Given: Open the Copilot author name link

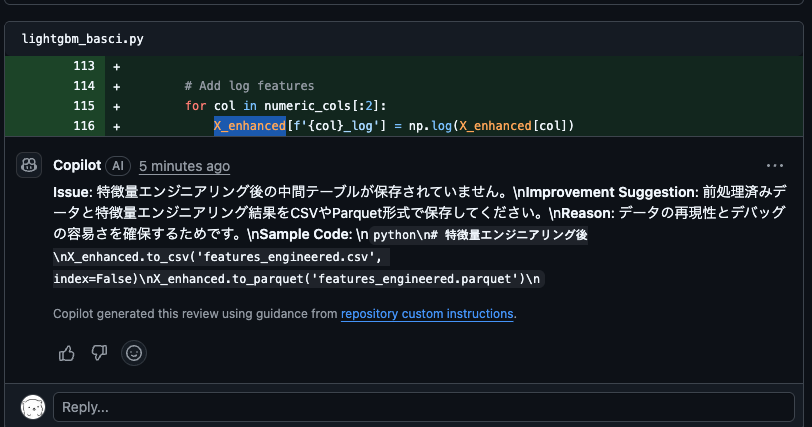Looking at the screenshot, I should point(76,166).
